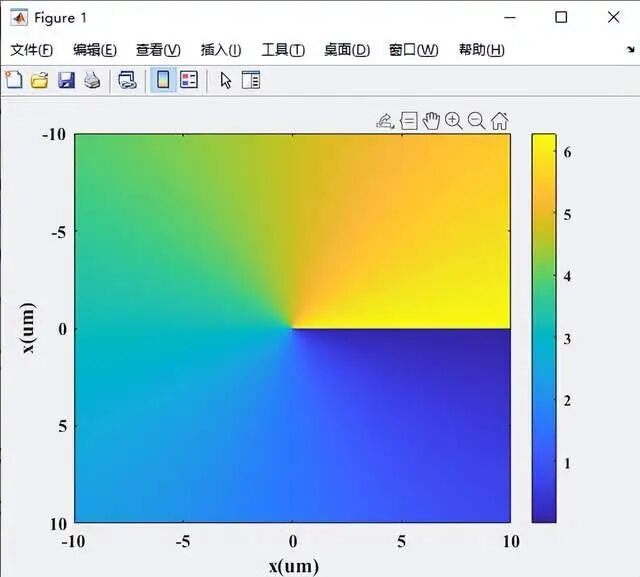Click the vertical colorbar beside the plot

coord(543,328)
